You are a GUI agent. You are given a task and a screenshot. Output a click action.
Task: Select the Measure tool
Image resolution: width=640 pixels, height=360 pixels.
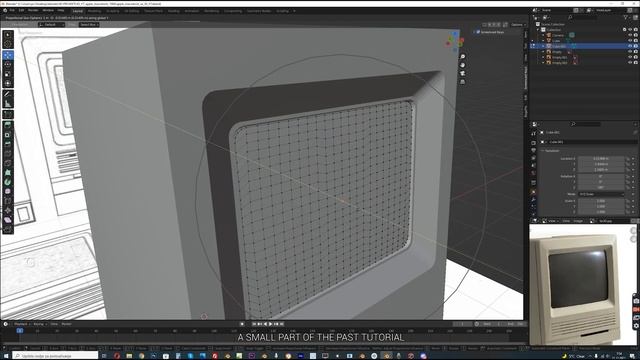pos(8,104)
